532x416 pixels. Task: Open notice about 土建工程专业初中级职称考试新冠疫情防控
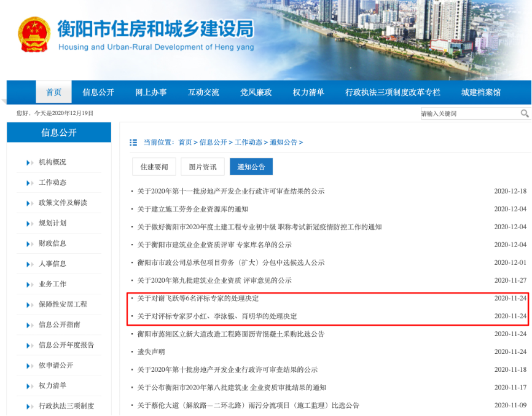(x=259, y=227)
